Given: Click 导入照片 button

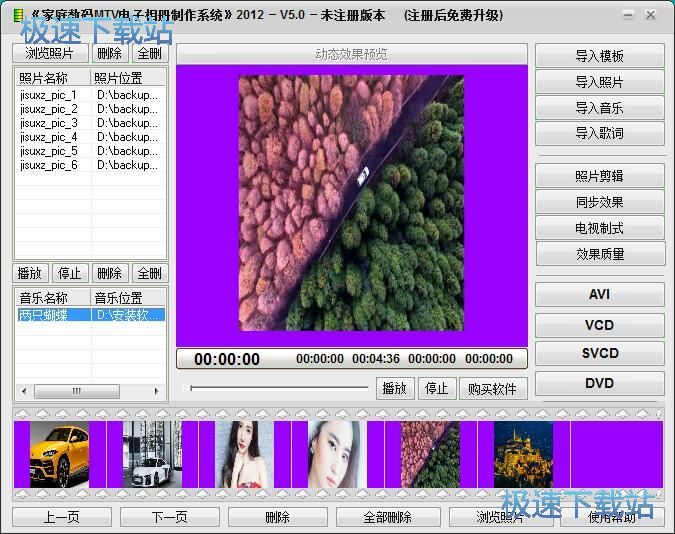Looking at the screenshot, I should [600, 82].
